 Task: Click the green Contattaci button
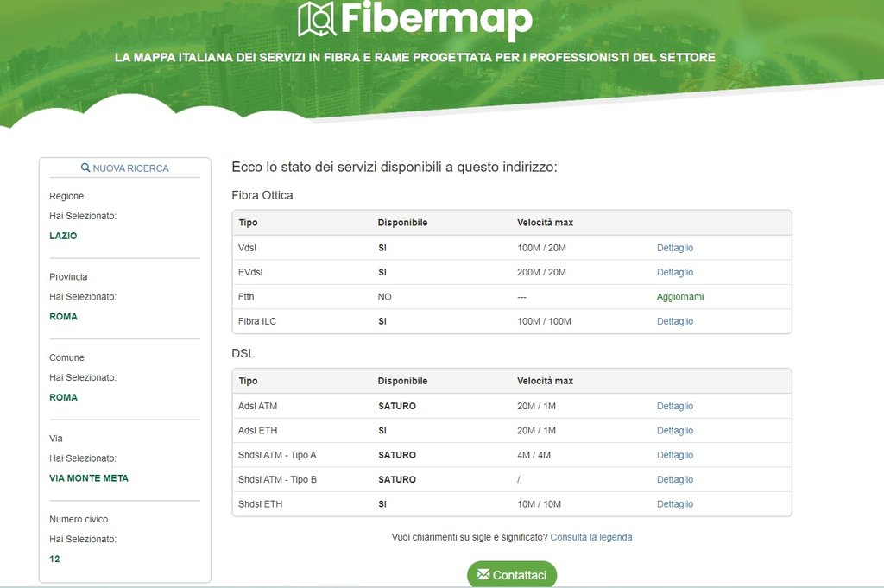pos(512,574)
